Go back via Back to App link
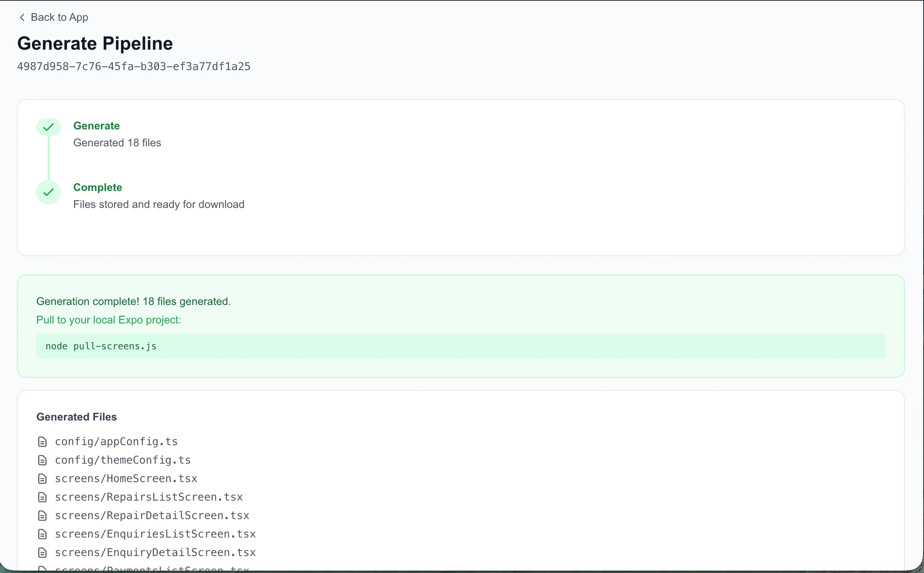 pos(59,17)
